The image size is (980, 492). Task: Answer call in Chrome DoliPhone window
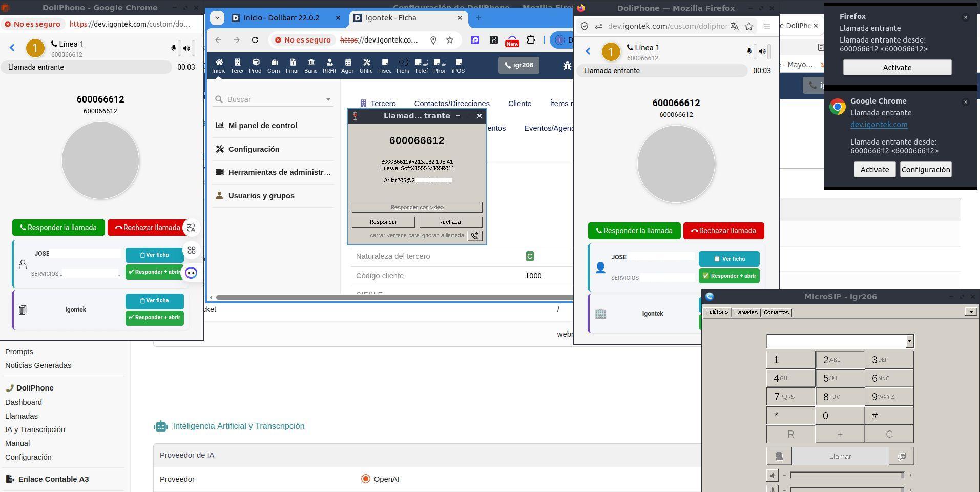pyautogui.click(x=58, y=228)
